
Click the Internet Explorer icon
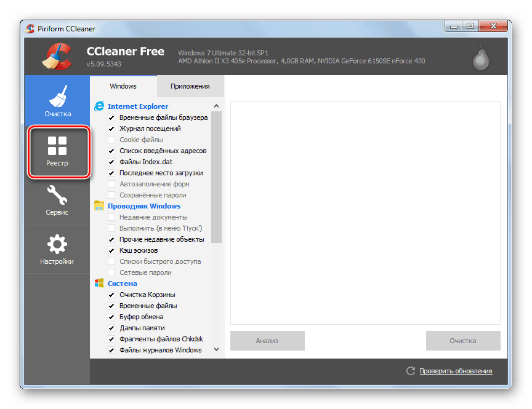(x=99, y=106)
